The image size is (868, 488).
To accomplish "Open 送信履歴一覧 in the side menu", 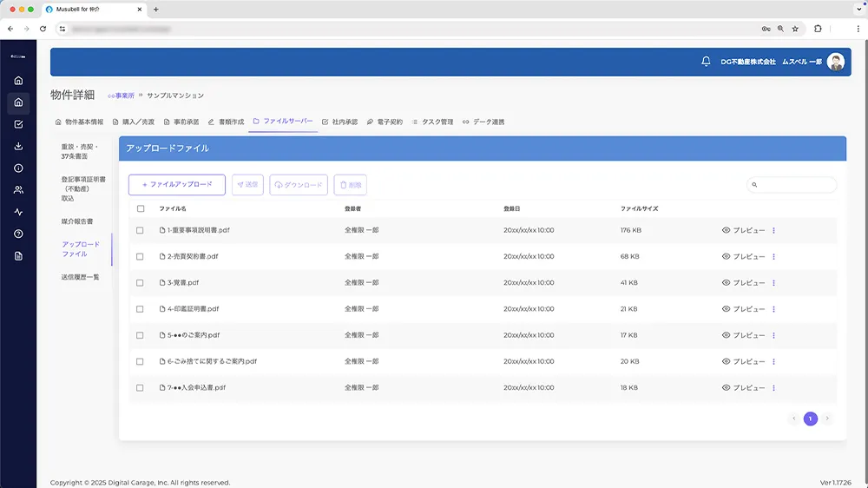I will coord(80,277).
